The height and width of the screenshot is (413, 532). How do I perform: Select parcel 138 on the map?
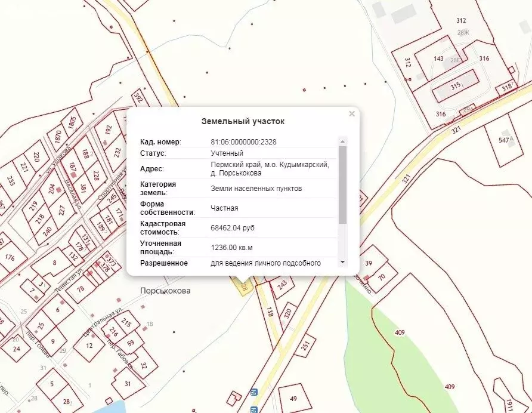pos(270,312)
